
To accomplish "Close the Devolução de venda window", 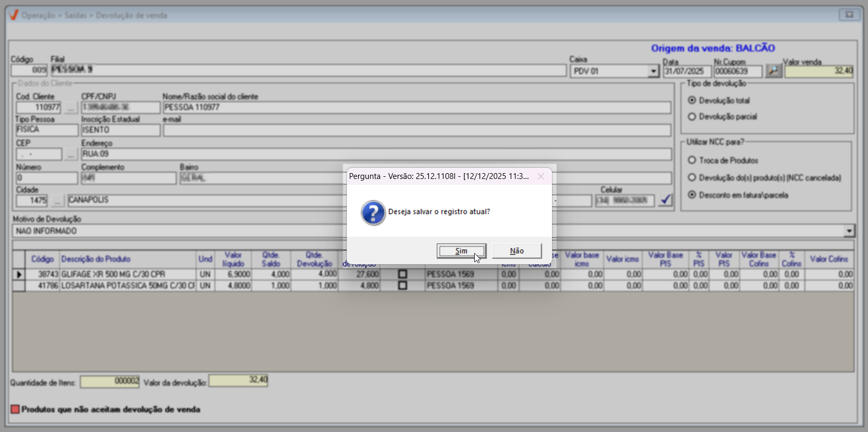I will tap(849, 15).
